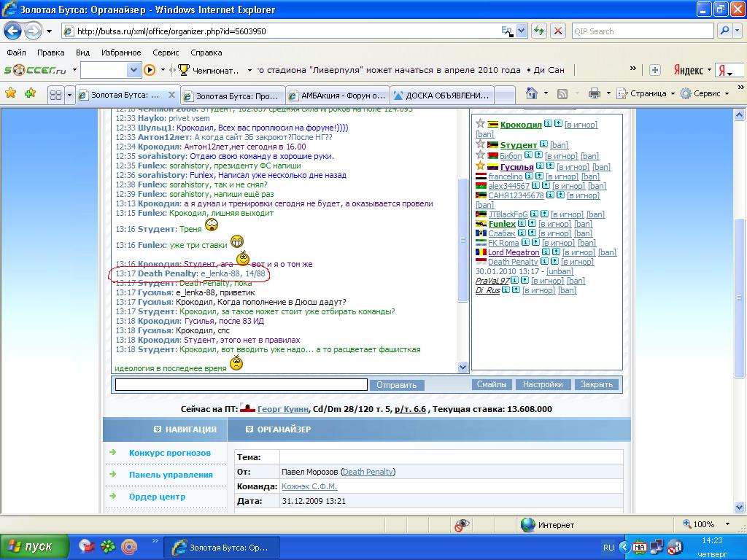Click the chat message input field
The image size is (747, 560).
click(241, 384)
